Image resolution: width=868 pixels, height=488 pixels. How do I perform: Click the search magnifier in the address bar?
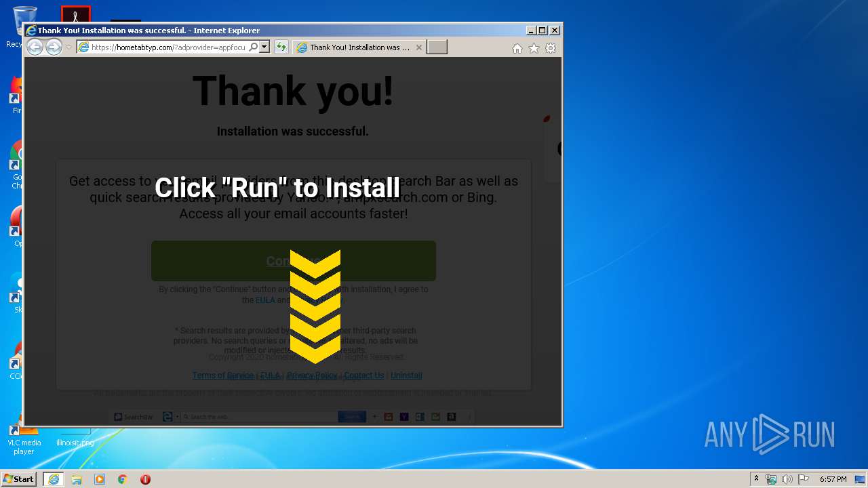[x=254, y=47]
